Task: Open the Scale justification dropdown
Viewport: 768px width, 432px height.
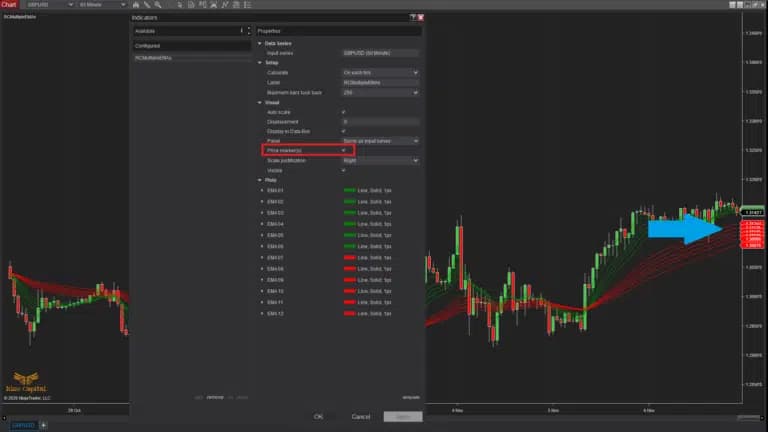Action: [x=380, y=160]
